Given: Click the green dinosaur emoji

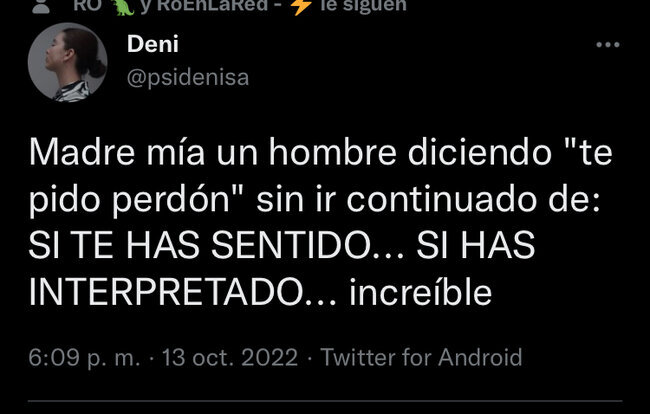Looking at the screenshot, I should [123, 6].
